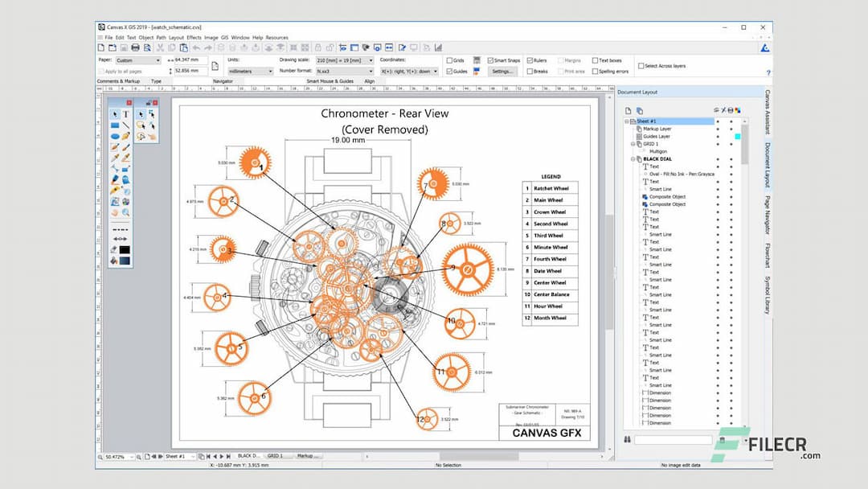Image resolution: width=868 pixels, height=489 pixels.
Task: Click the Apply to all pages option
Action: point(121,71)
